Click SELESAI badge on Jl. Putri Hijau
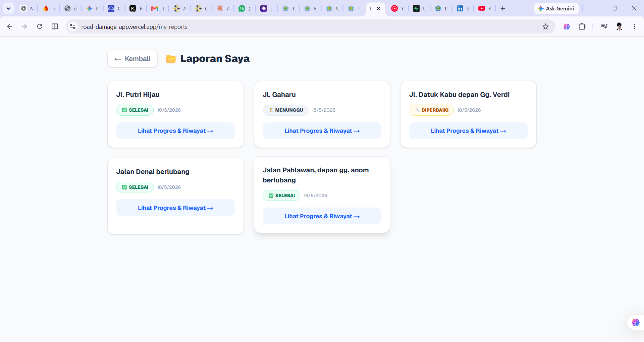 135,110
